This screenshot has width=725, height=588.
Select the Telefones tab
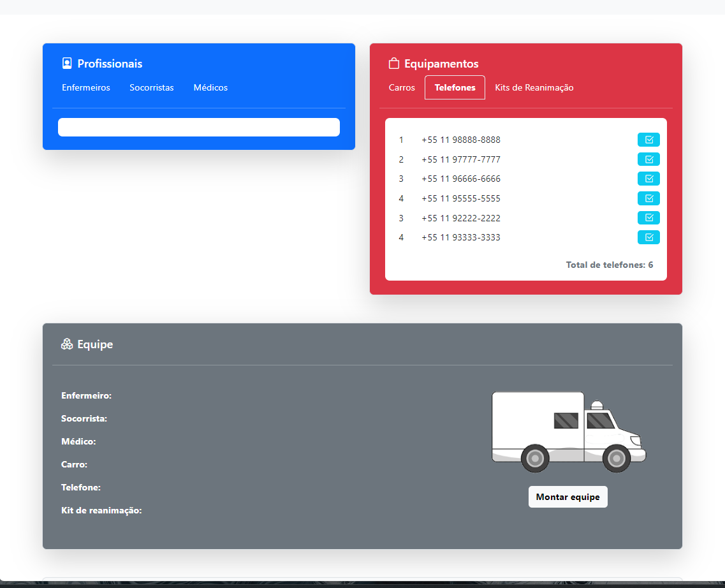click(x=455, y=87)
